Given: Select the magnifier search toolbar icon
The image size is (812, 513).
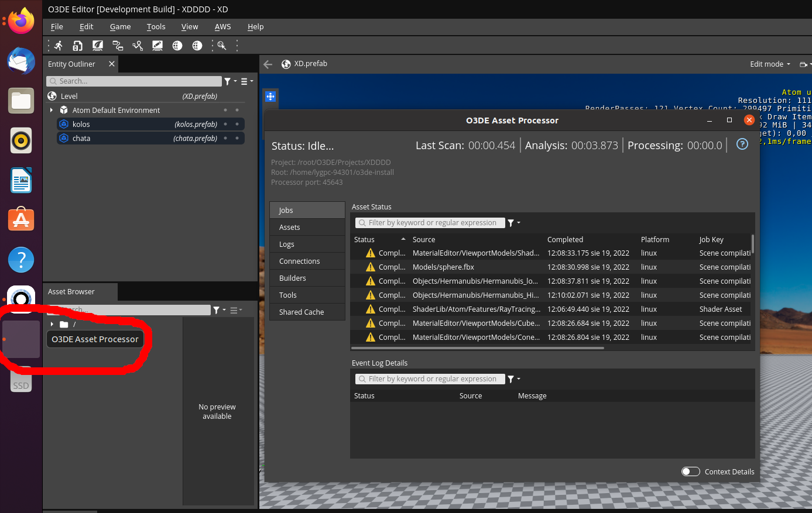Looking at the screenshot, I should [x=222, y=45].
